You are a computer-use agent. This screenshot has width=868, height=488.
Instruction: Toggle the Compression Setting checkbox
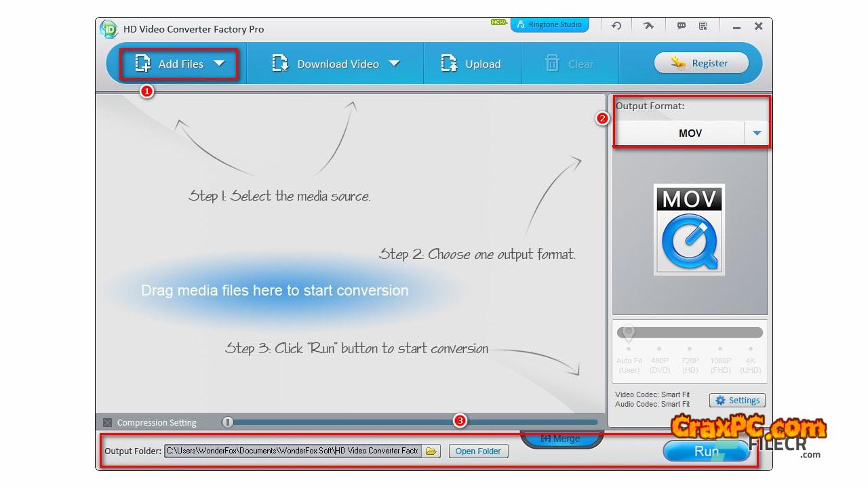point(107,422)
